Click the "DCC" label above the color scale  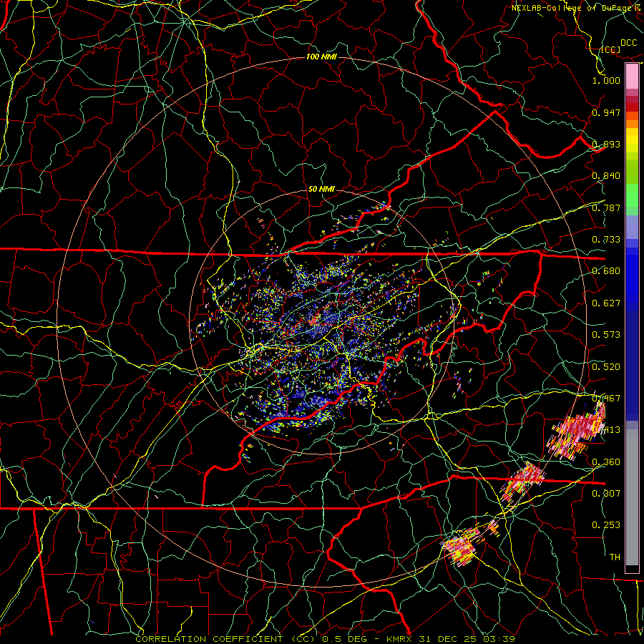click(628, 43)
